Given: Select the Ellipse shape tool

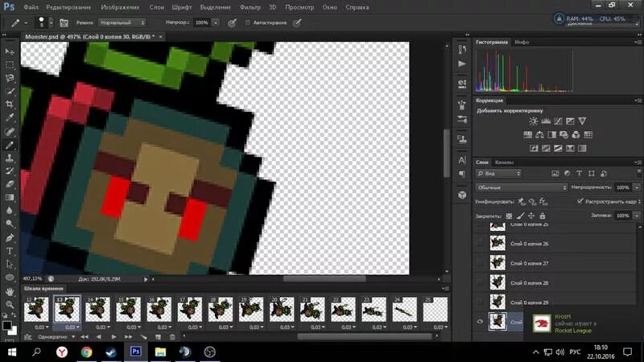Looking at the screenshot, I should 10,278.
